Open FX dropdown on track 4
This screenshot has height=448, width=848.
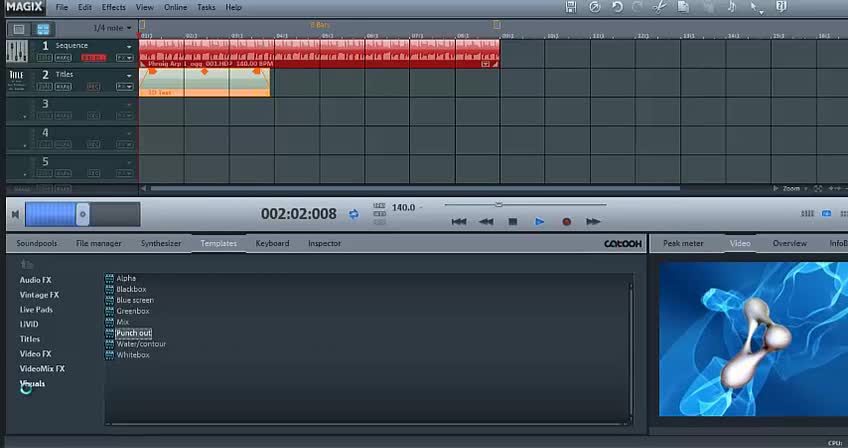(124, 144)
